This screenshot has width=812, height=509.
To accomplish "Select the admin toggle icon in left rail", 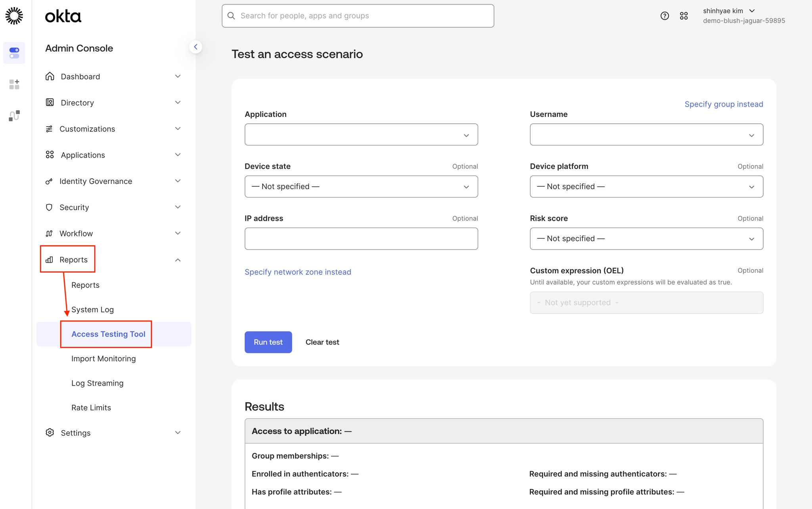I will point(14,53).
